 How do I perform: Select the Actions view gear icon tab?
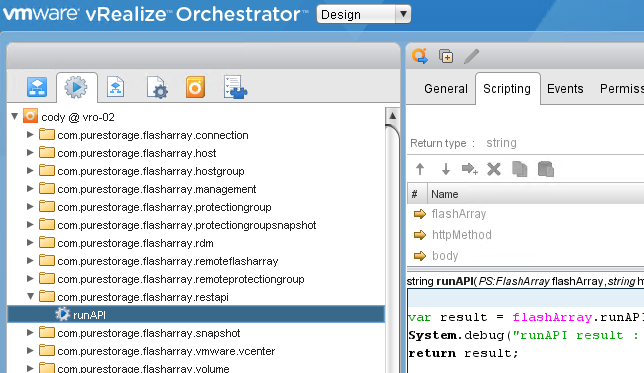click(76, 87)
